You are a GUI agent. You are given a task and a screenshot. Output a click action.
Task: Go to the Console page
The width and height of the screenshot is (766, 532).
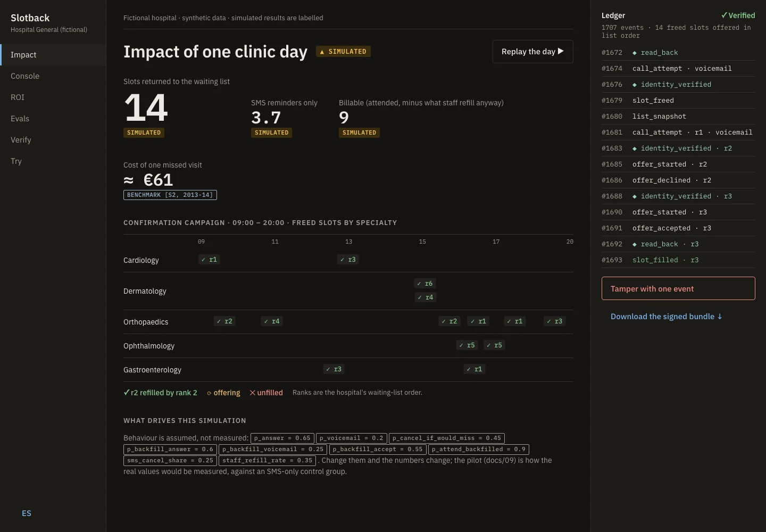click(53, 76)
